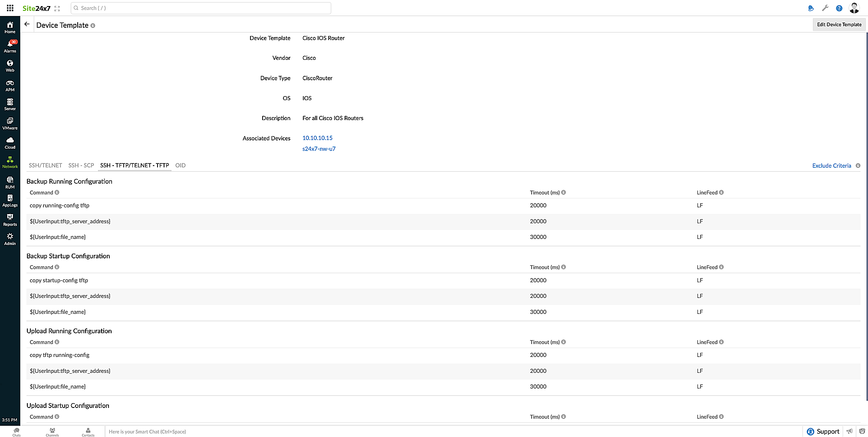
Task: Click the Site24x7 logo
Action: point(36,8)
